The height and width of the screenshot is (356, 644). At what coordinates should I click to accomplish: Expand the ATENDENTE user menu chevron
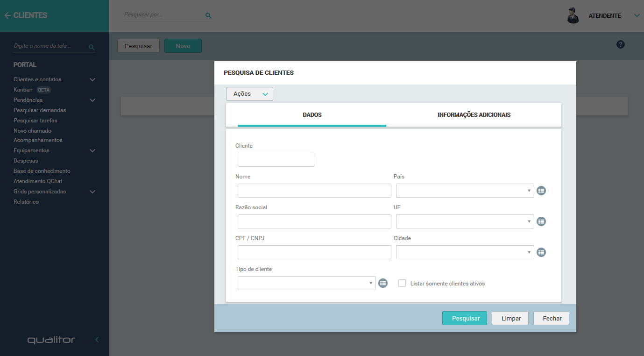pos(637,16)
